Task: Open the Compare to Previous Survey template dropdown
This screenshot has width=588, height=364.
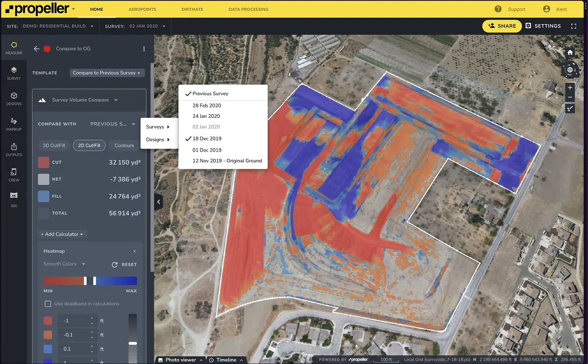Action: tap(107, 73)
